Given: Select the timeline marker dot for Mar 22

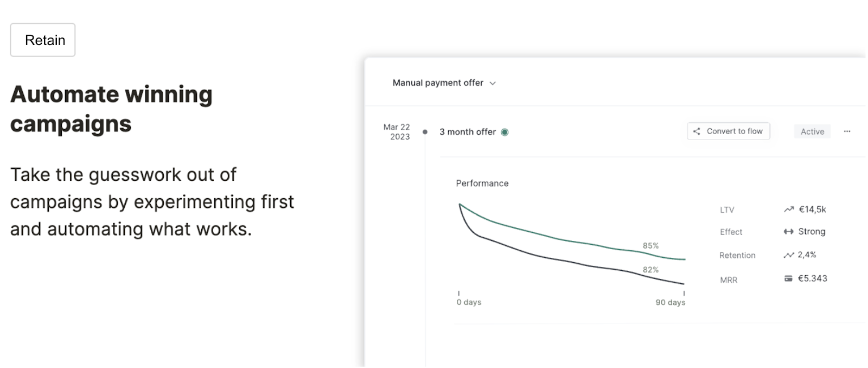Looking at the screenshot, I should [x=425, y=132].
